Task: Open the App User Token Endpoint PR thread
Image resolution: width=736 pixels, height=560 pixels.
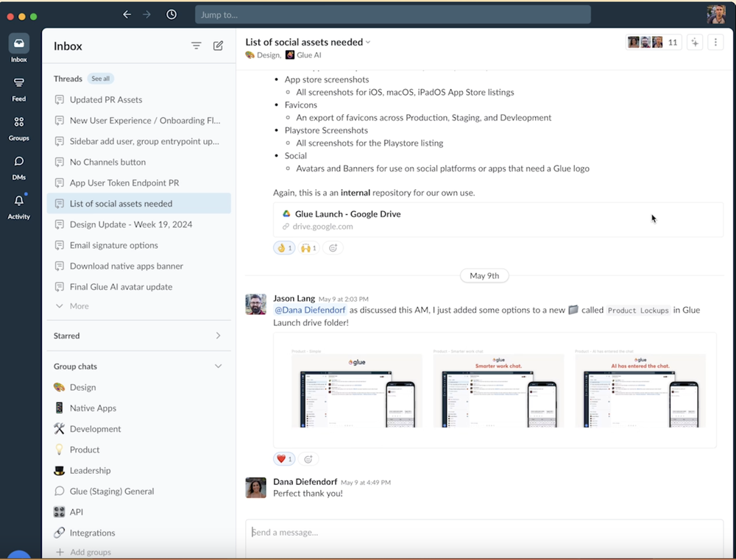Action: click(139, 182)
